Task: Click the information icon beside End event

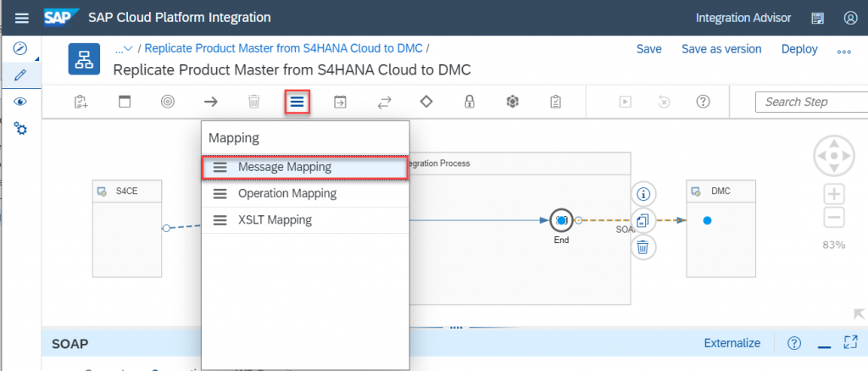Action: (643, 194)
